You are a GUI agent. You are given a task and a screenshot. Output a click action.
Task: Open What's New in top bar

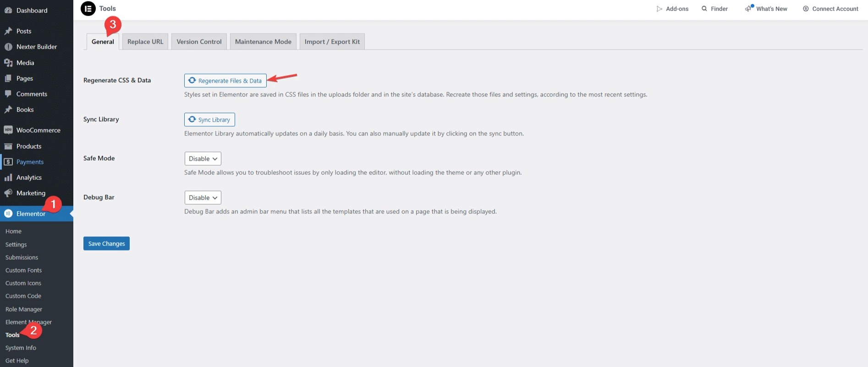coord(766,9)
